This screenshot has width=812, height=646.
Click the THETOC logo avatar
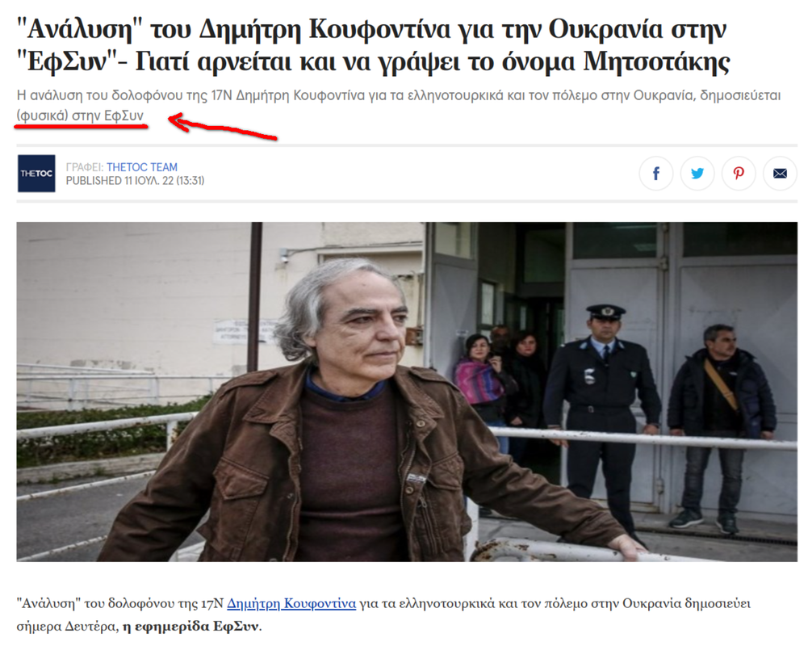[36, 174]
